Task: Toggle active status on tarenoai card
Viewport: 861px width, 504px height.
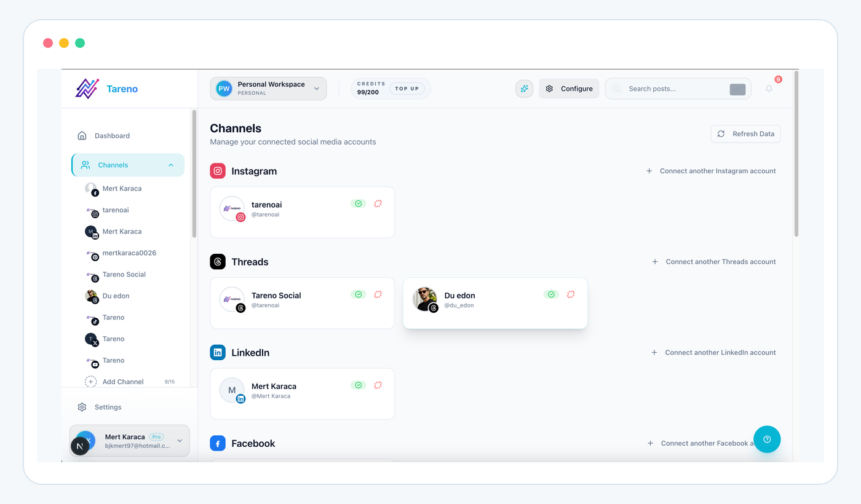Action: tap(358, 203)
